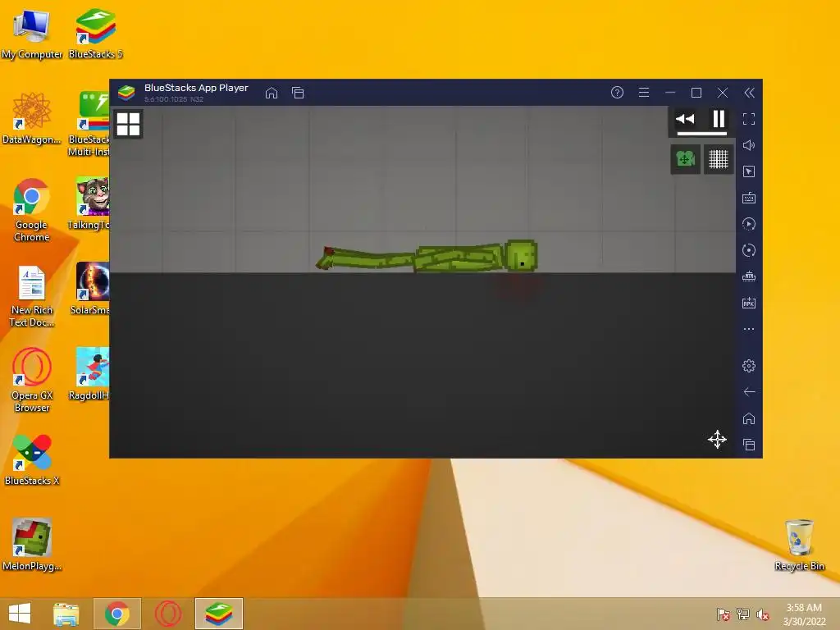Screen dimensions: 840x630
Task: Click the muted volume tray icon
Action: 763,614
